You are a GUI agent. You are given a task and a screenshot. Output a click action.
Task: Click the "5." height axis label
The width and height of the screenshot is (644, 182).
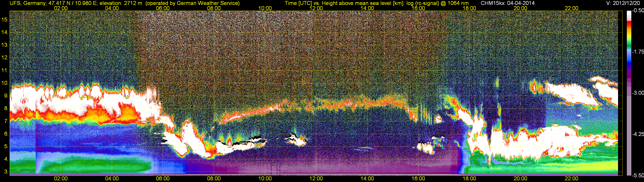(6, 147)
